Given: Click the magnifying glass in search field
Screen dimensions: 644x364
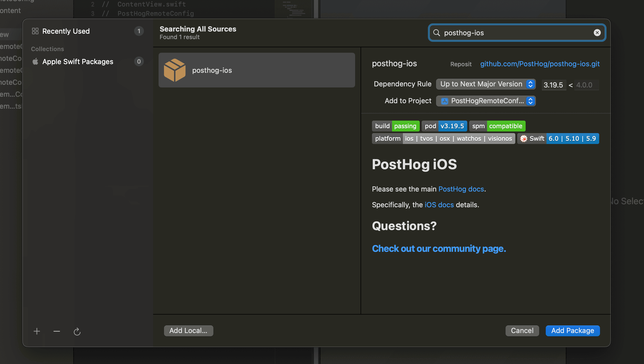Looking at the screenshot, I should coord(437,33).
